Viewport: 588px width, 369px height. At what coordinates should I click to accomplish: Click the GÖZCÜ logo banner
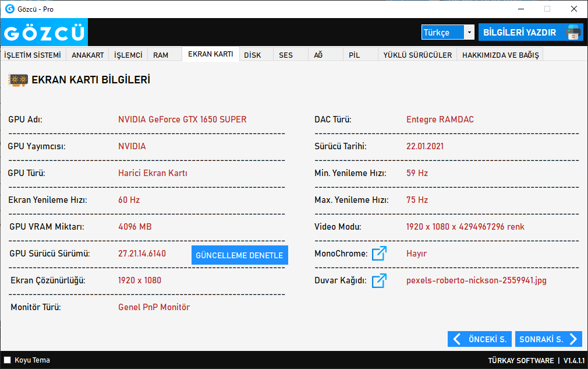[x=44, y=32]
